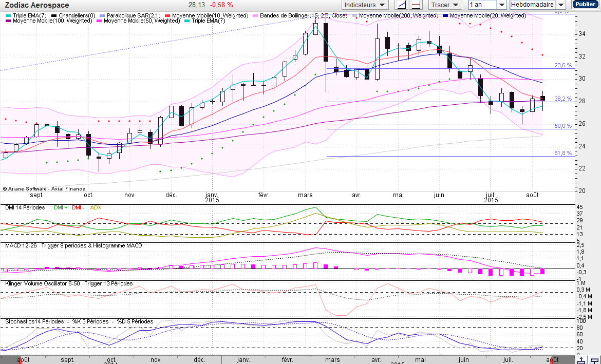Click the 38,2 % Fibonacci level label
Screen dimensions: 601x364
point(563,99)
